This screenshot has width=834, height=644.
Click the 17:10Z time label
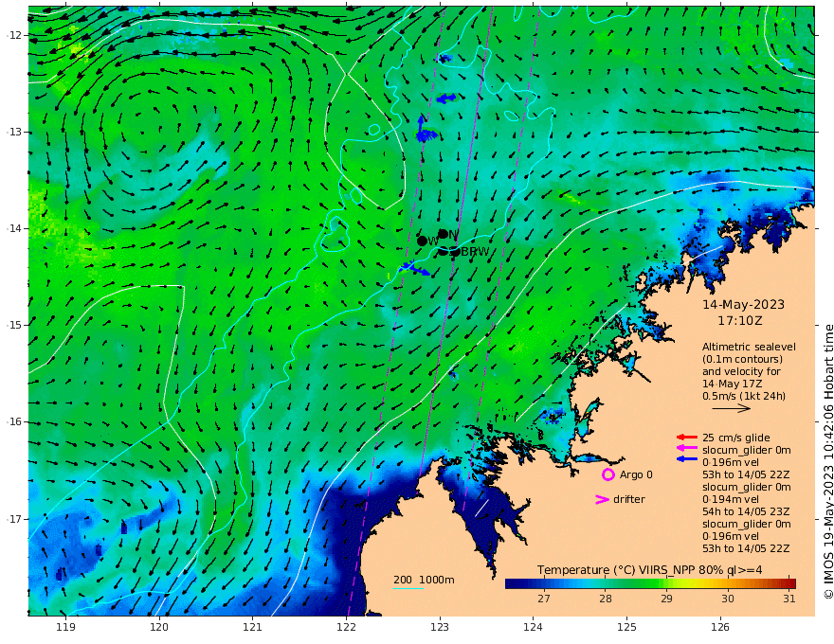click(740, 321)
